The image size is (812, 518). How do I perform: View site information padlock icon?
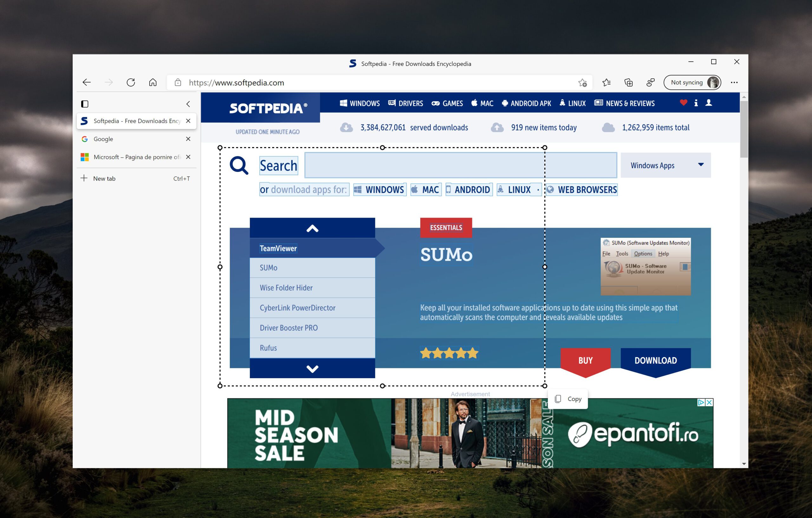178,82
